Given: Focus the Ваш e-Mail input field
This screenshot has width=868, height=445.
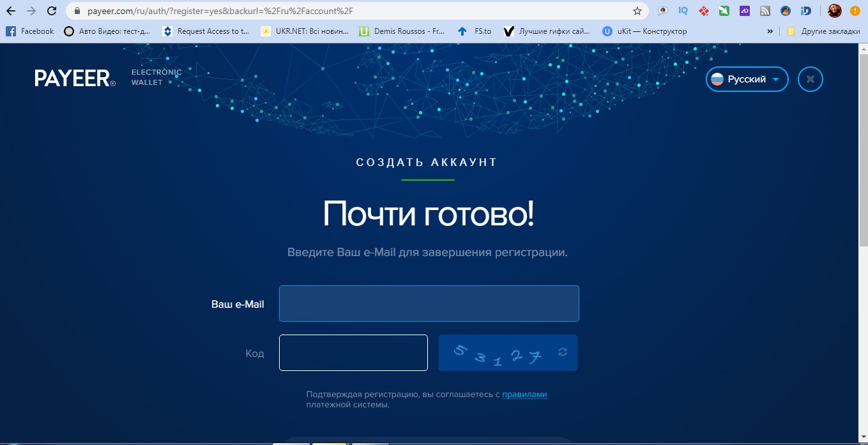Looking at the screenshot, I should (429, 303).
